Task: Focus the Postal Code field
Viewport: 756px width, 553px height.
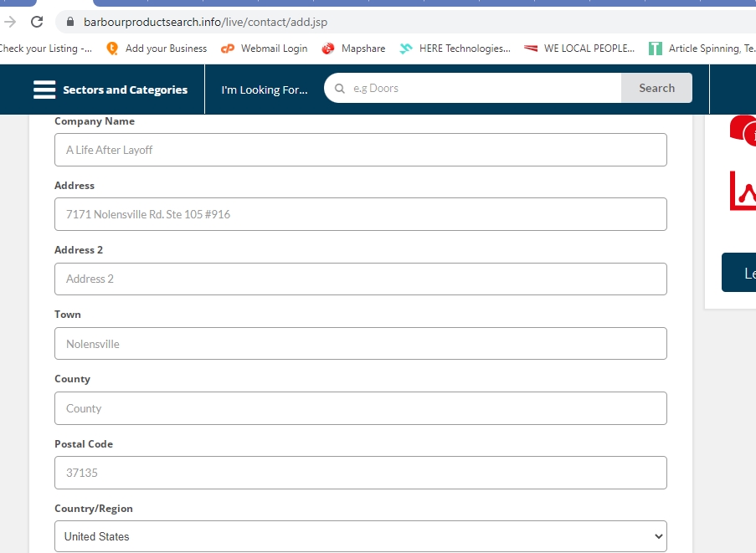Action: tap(361, 473)
